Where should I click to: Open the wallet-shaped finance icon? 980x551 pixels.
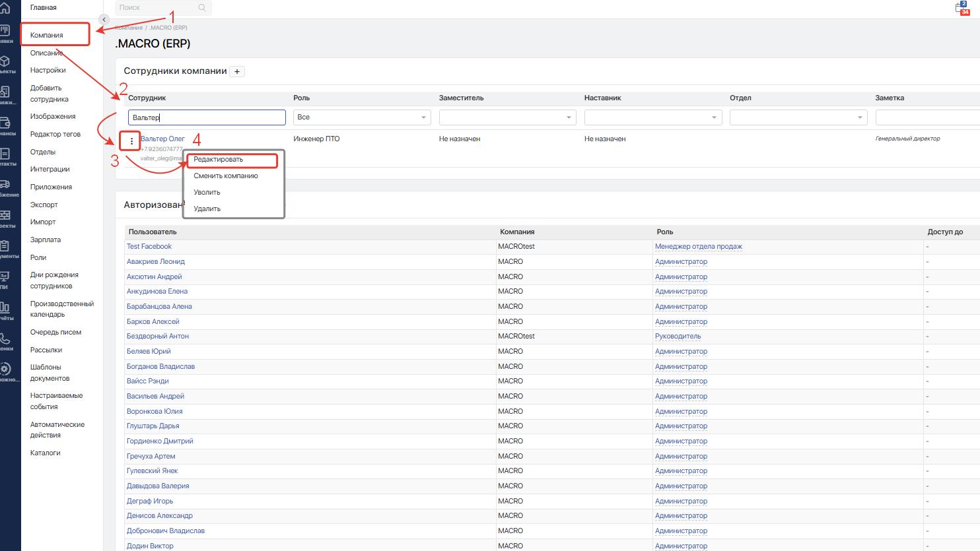pyautogui.click(x=5, y=123)
